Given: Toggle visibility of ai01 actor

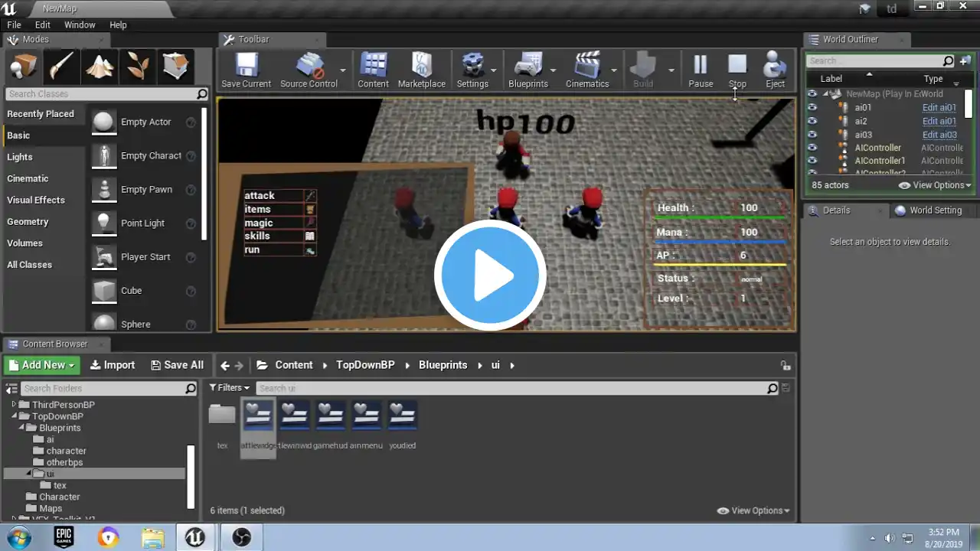Looking at the screenshot, I should 812,108.
